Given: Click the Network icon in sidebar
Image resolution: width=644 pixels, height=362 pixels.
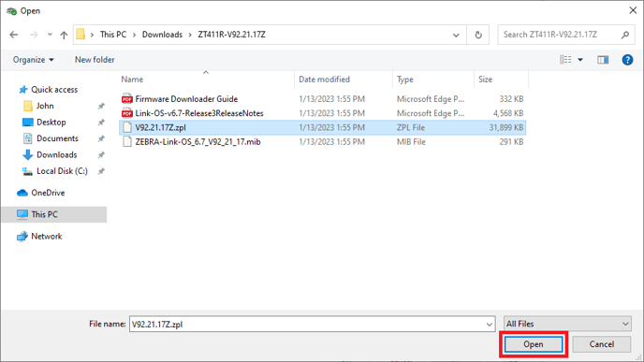Looking at the screenshot, I should coord(22,237).
